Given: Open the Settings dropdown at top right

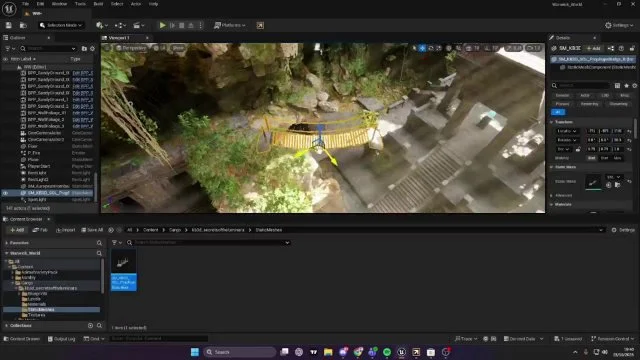Looking at the screenshot, I should point(619,25).
